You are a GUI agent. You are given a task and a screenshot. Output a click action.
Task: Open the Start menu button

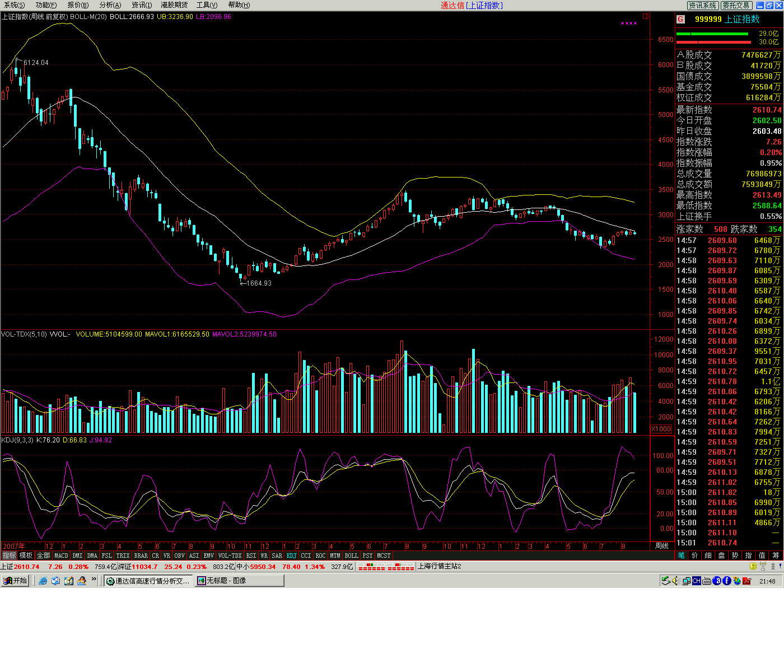(15, 581)
